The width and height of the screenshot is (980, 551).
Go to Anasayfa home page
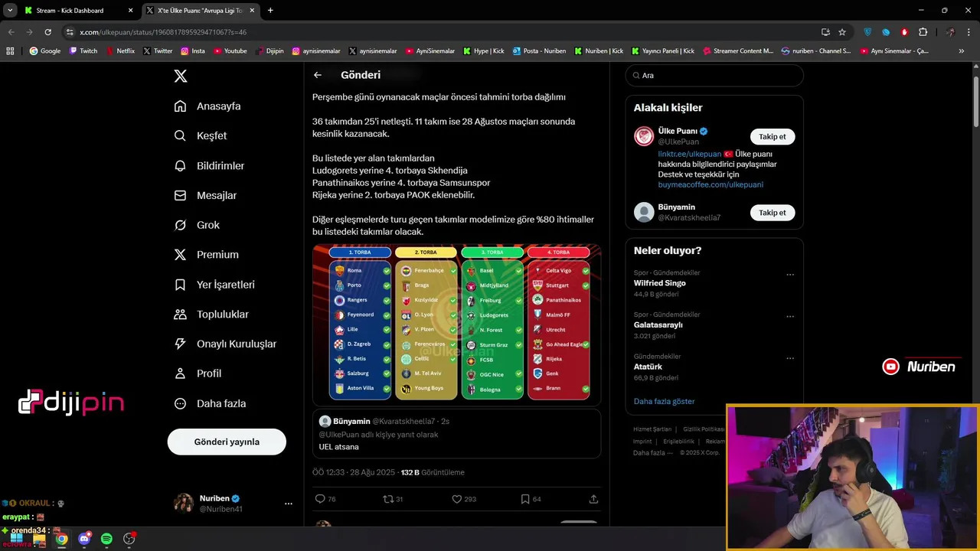tap(207, 106)
